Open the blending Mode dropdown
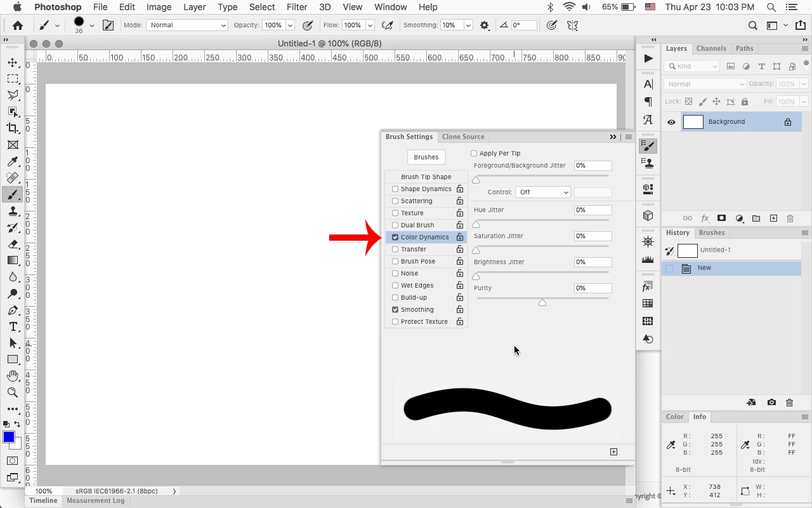812x508 pixels. click(187, 25)
